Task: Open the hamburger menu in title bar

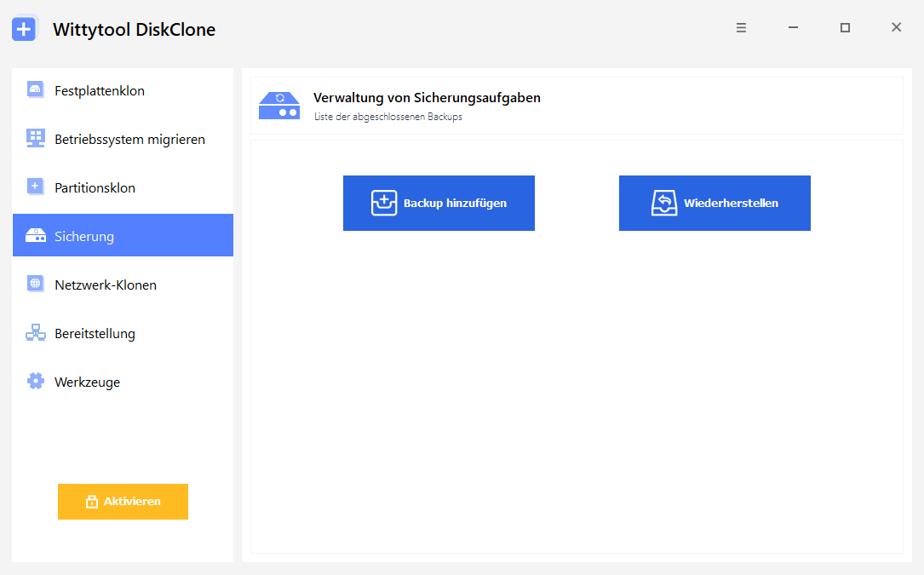Action: 741,28
